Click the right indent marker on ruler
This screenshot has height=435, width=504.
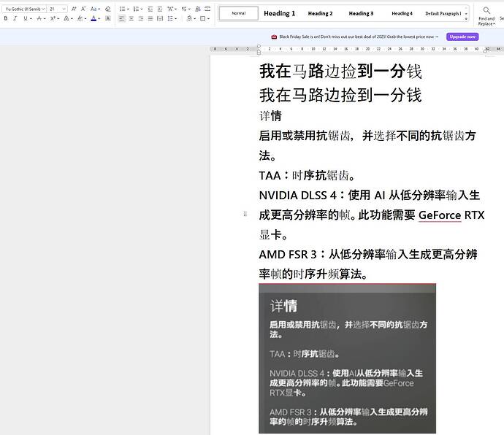click(485, 50)
